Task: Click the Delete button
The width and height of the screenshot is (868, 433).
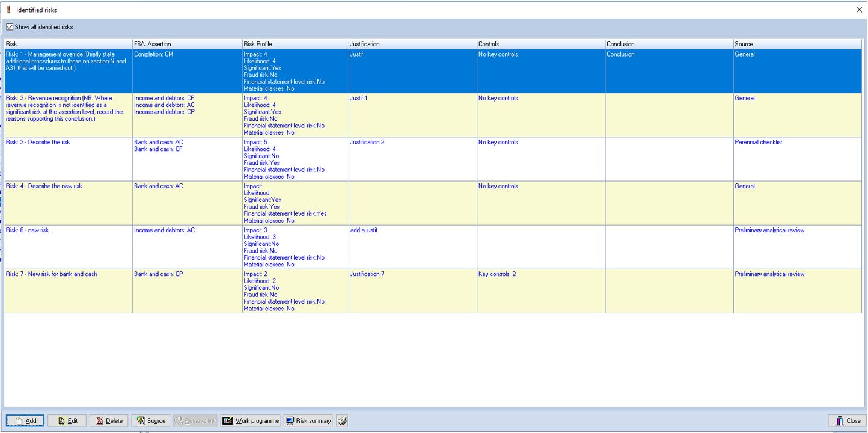Action: (109, 421)
